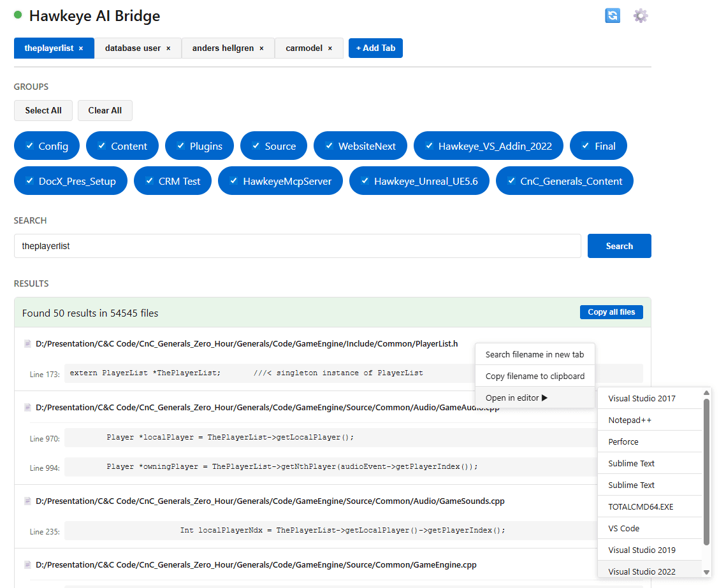Image resolution: width=726 pixels, height=588 pixels.
Task: Toggle the CnC_Generals_Content group
Action: click(x=512, y=181)
